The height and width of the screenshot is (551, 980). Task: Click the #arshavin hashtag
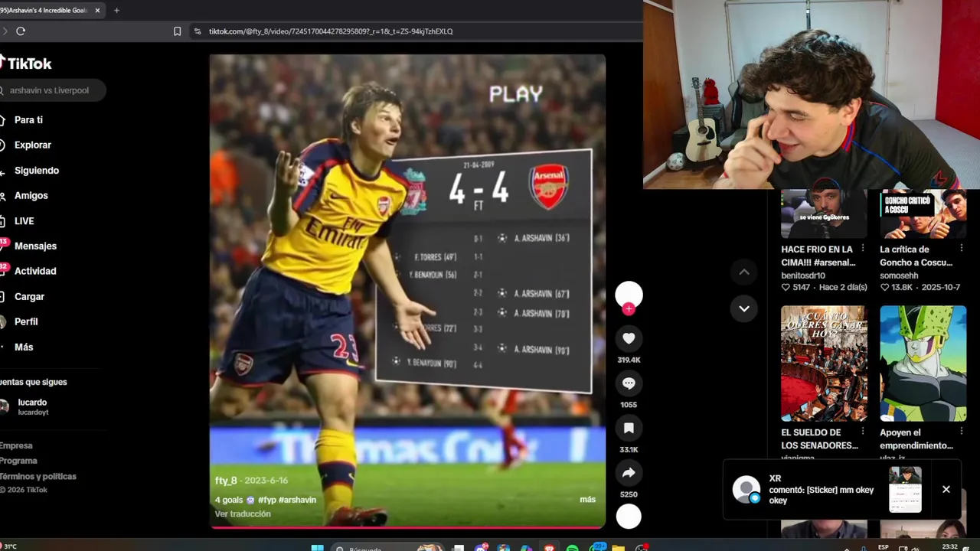coord(297,500)
